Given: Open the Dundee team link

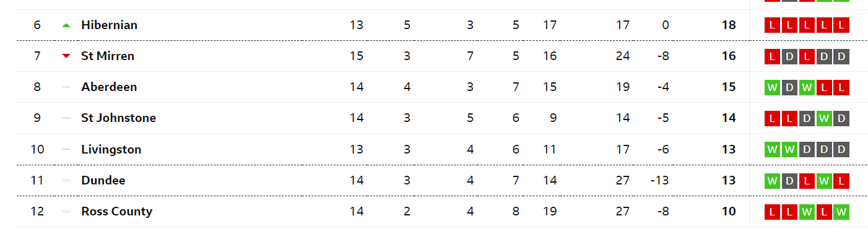Looking at the screenshot, I should (103, 181).
